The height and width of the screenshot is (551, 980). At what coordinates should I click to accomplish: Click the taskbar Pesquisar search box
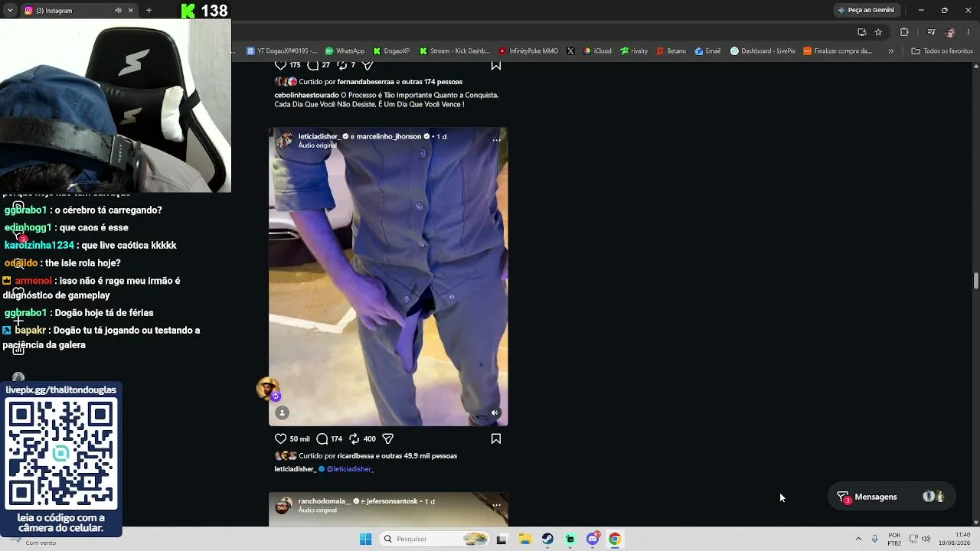(435, 539)
